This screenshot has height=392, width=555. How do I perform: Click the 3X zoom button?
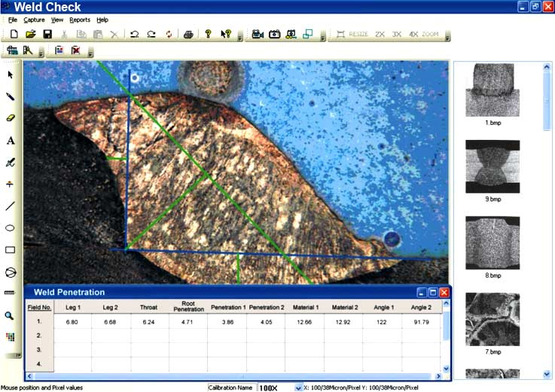[x=396, y=35]
